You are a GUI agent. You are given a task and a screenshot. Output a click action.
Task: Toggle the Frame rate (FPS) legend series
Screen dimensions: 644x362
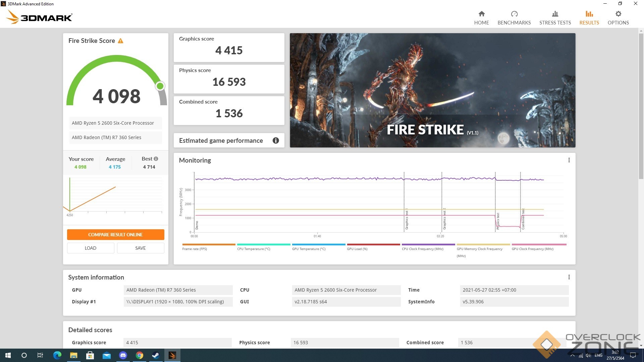click(x=195, y=249)
